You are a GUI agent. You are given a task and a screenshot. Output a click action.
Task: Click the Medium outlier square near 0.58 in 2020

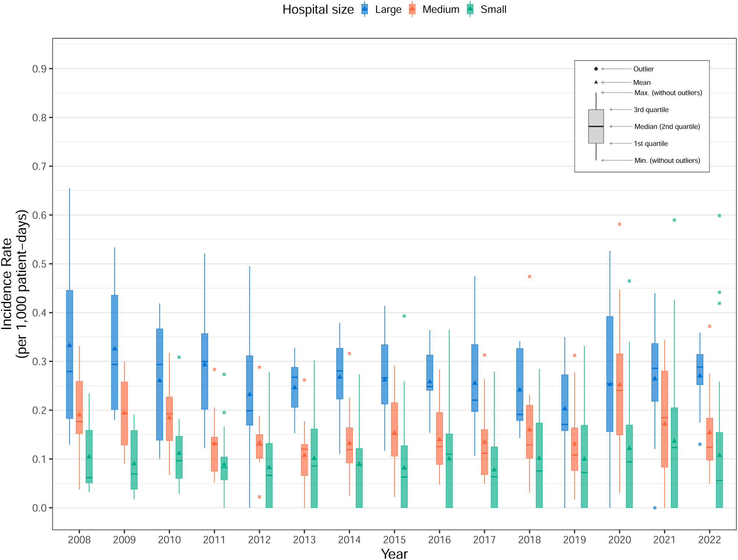[620, 224]
